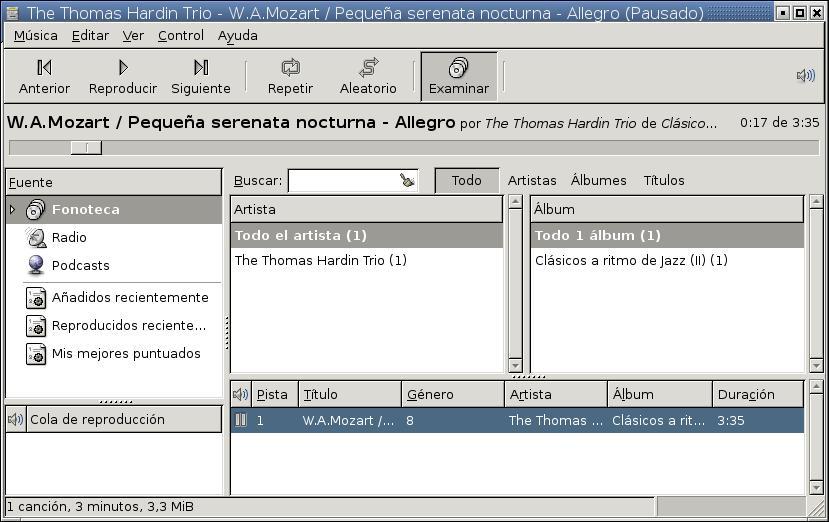Open Mis mejores puntuados playlist
The image size is (829, 522).
click(x=114, y=354)
